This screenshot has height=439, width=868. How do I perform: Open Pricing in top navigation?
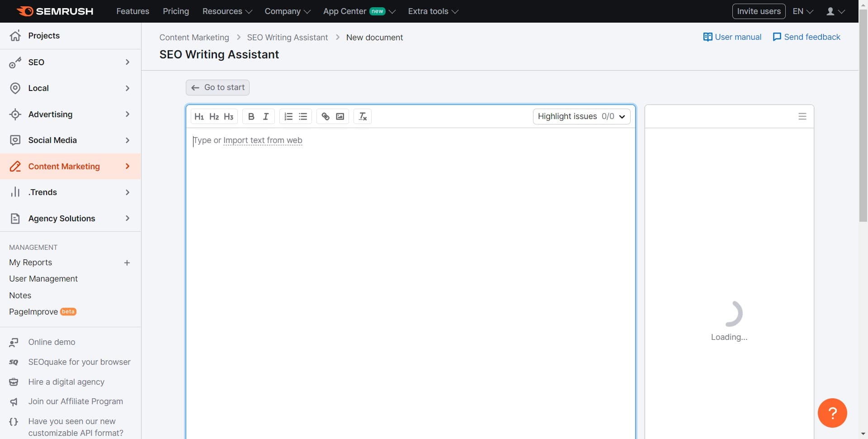pyautogui.click(x=176, y=11)
